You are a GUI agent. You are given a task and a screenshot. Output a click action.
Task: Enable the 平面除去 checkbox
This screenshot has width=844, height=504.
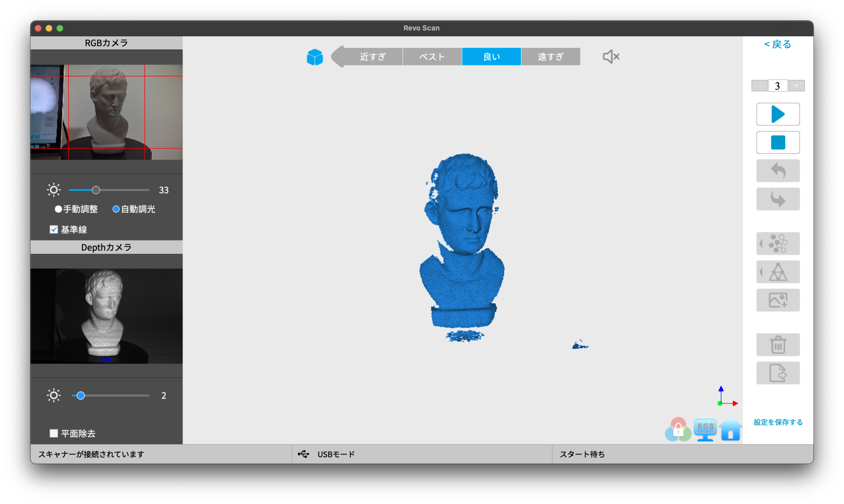pos(54,433)
